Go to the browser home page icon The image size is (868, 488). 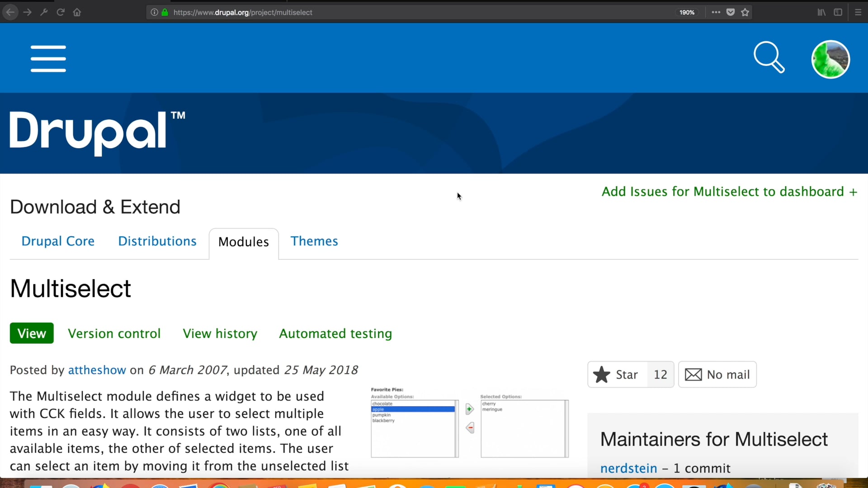coord(76,12)
